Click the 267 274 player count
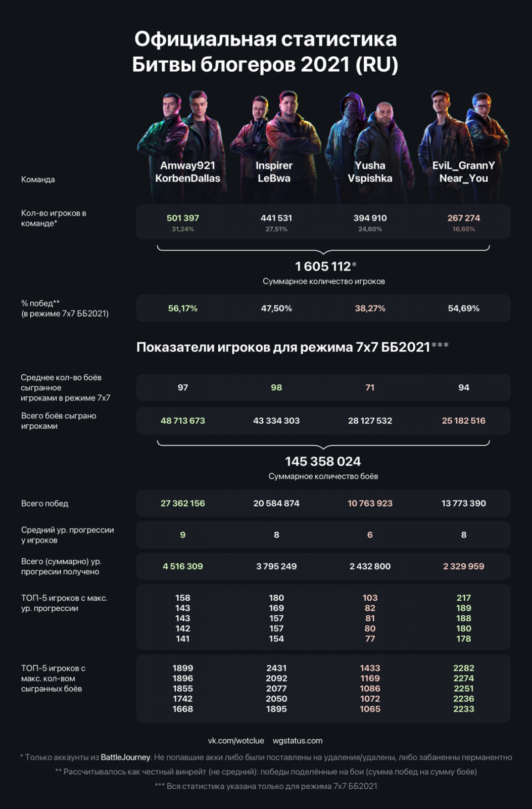 point(463,218)
